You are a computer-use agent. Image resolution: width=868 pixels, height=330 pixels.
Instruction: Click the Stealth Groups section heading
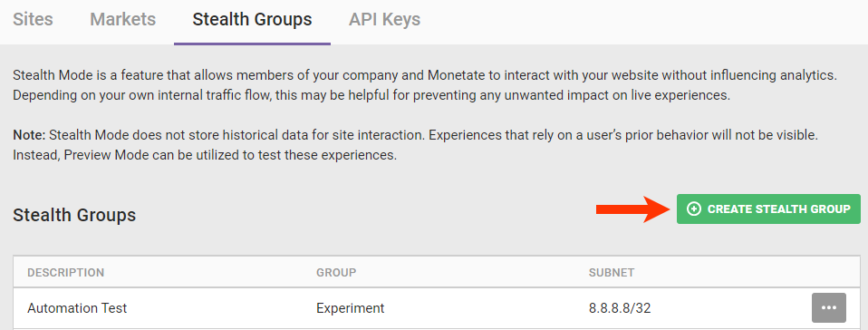pyautogui.click(x=74, y=215)
